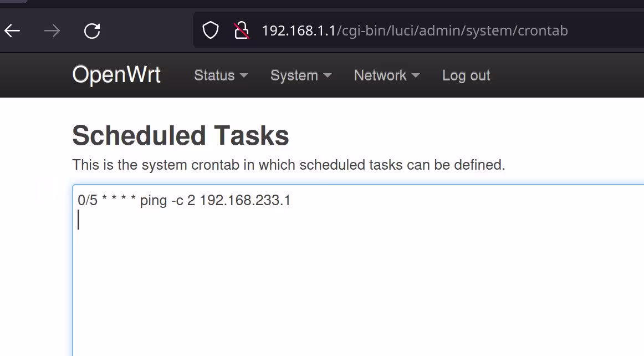Click the Scheduled Tasks heading
Screen dimensions: 644x356
coord(181,135)
